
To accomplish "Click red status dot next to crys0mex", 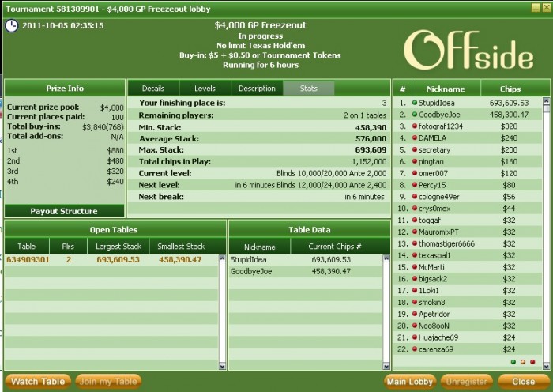I will click(x=415, y=208).
